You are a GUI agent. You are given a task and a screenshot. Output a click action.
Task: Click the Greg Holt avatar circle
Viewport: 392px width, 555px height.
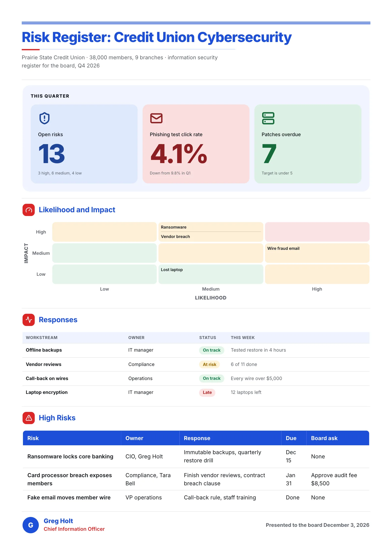(x=31, y=525)
